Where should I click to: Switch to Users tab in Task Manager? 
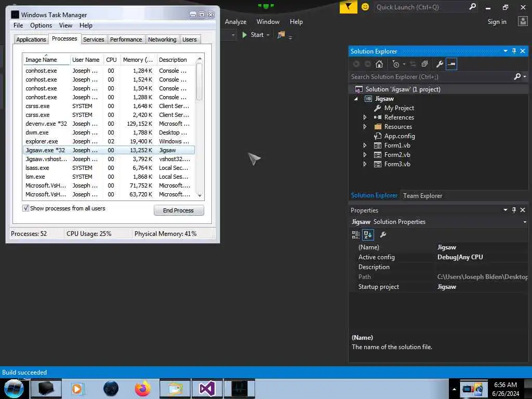tap(189, 39)
